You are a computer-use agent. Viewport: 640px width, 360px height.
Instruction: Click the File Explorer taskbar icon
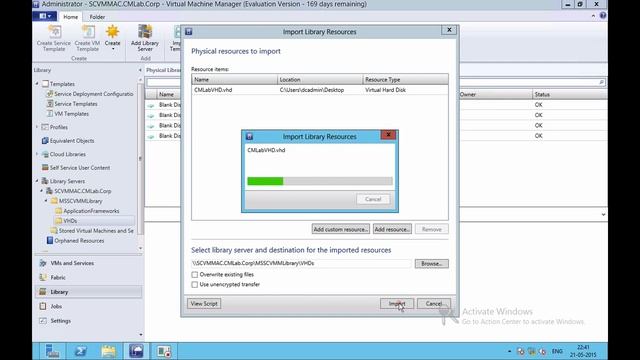point(109,351)
